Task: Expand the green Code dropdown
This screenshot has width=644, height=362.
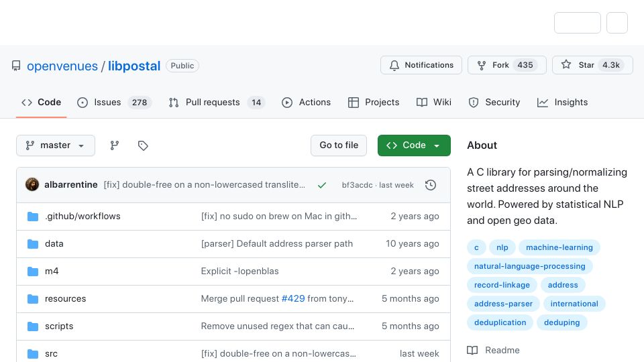Action: [x=414, y=145]
